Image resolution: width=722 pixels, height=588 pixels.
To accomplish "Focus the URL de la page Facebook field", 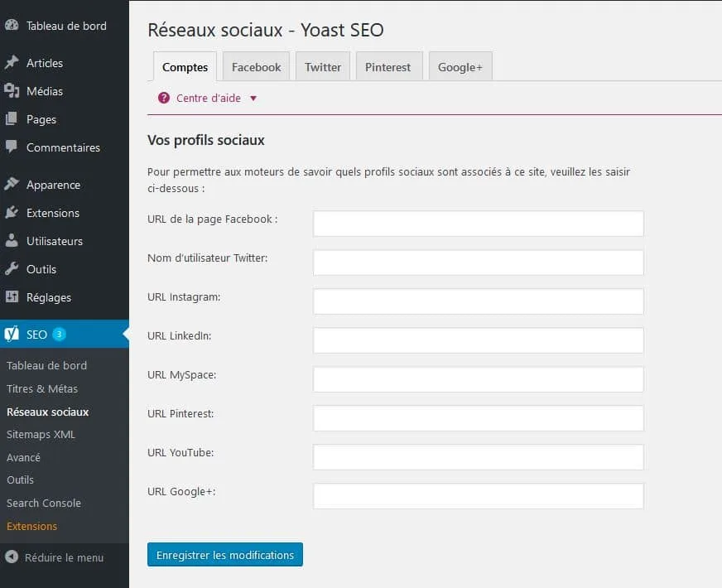I will (x=479, y=224).
